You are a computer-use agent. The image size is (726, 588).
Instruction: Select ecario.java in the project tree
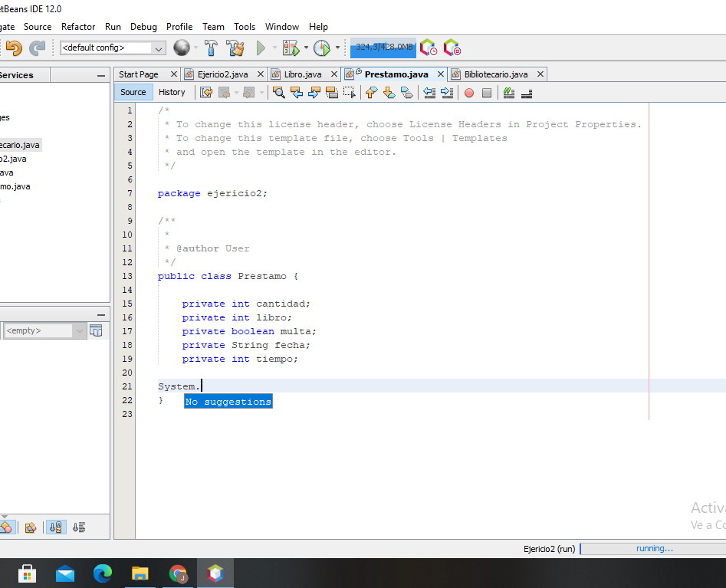[19, 145]
